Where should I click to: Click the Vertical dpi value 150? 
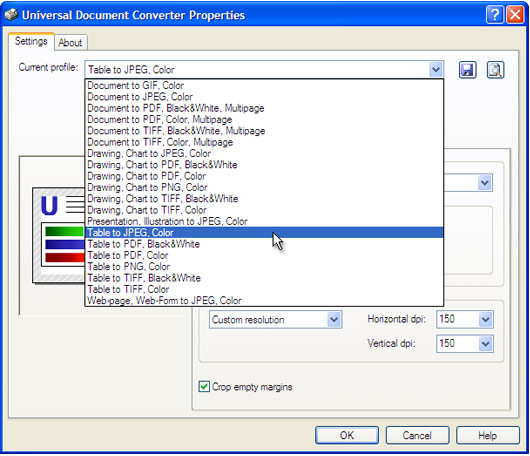[x=447, y=343]
